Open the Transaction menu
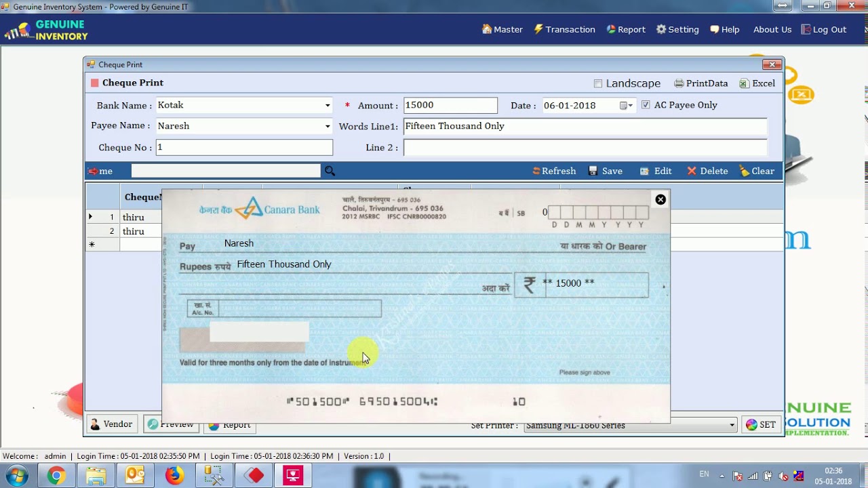The height and width of the screenshot is (488, 868). pyautogui.click(x=564, y=29)
